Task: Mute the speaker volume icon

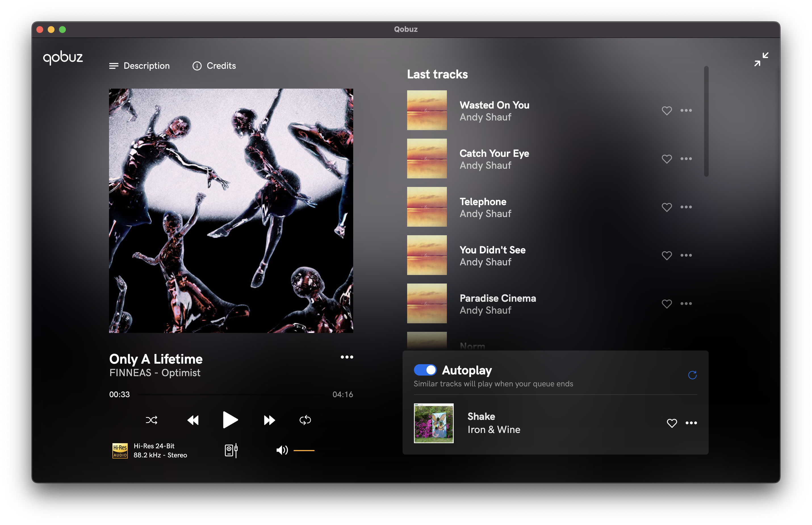Action: coord(282,450)
